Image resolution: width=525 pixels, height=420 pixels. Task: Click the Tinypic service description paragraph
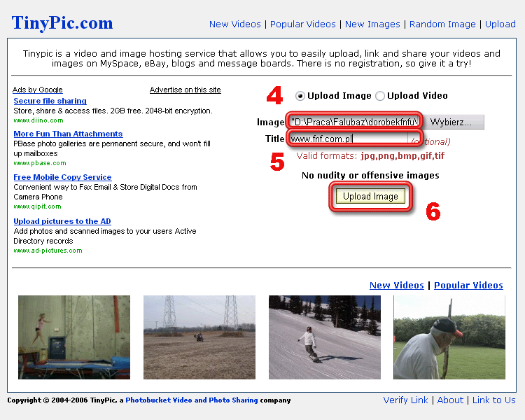(262, 59)
